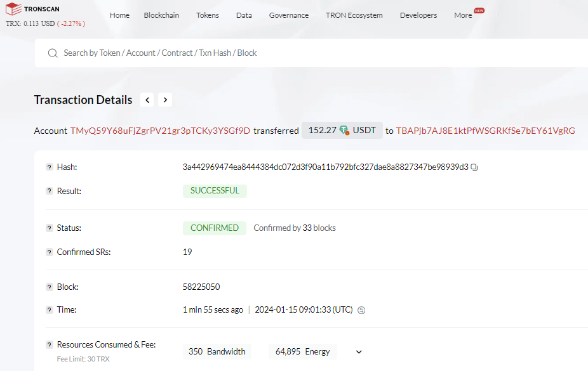Click the 350 Bandwidth value
The height and width of the screenshot is (371, 588).
217,351
